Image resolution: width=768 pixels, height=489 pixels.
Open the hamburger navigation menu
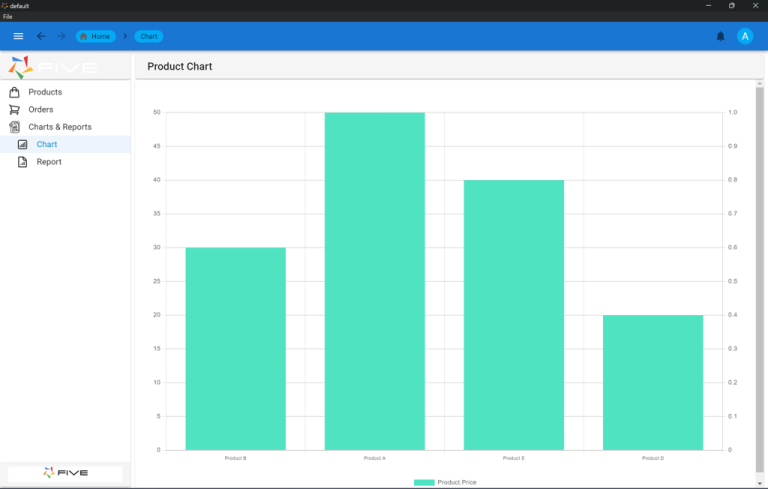pos(18,36)
